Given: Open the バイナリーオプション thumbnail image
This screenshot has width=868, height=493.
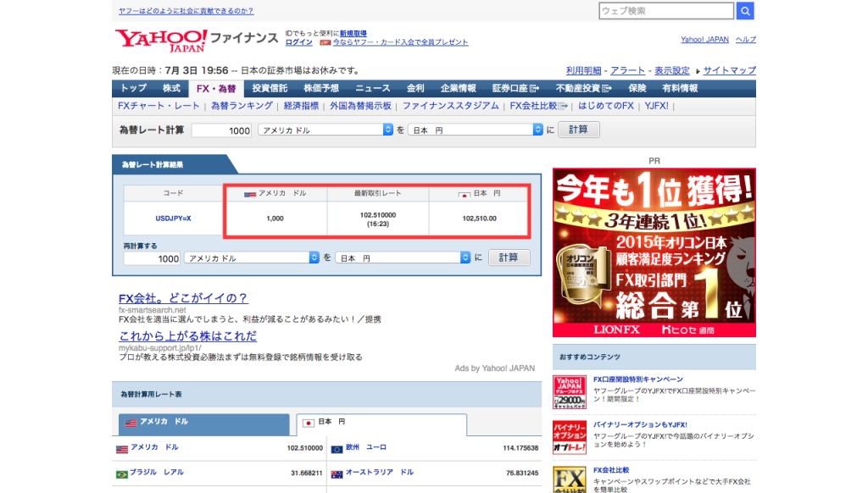Looking at the screenshot, I should click(x=570, y=437).
